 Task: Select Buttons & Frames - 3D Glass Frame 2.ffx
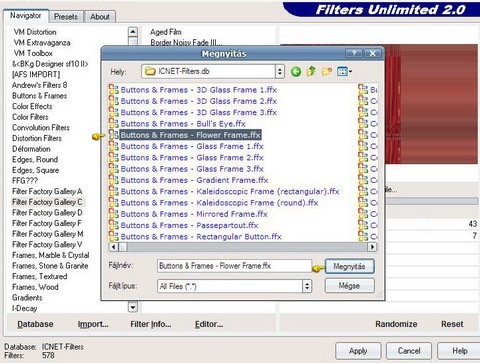pos(199,101)
